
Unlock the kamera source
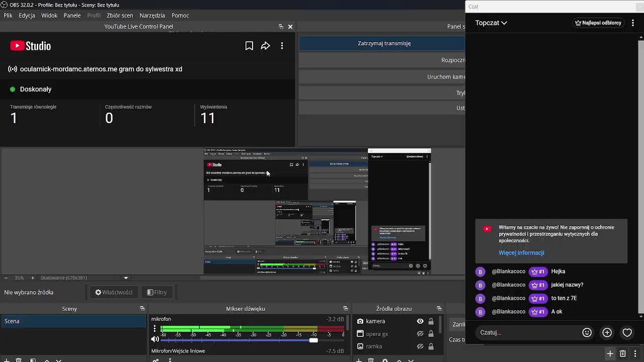pyautogui.click(x=431, y=321)
